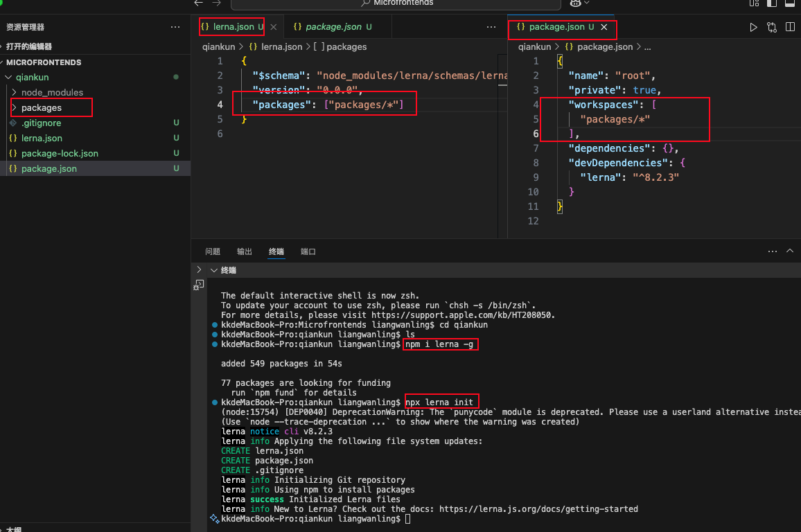Viewport: 801px width, 532px height.
Task: Switch to the 输出 panel tab
Action: (x=244, y=251)
